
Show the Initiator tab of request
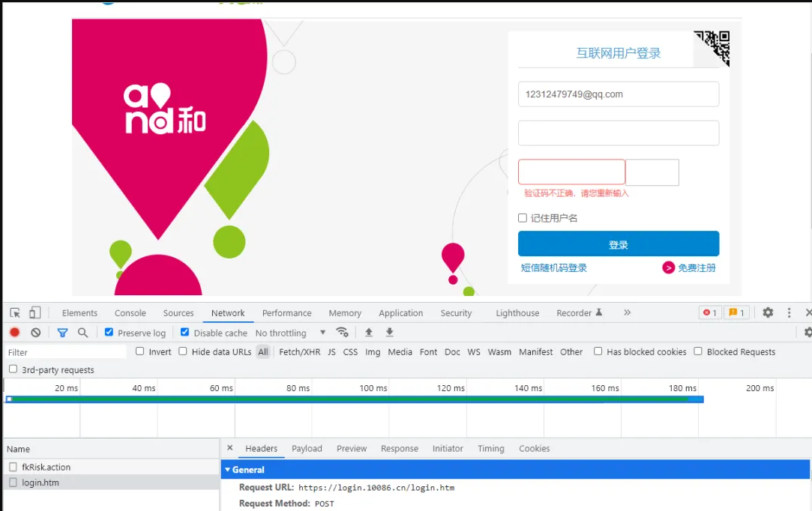pyautogui.click(x=448, y=448)
